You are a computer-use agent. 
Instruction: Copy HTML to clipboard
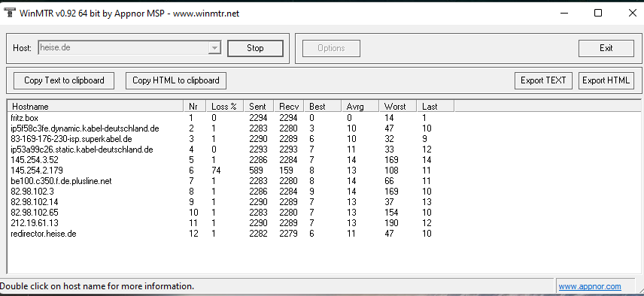coord(176,80)
